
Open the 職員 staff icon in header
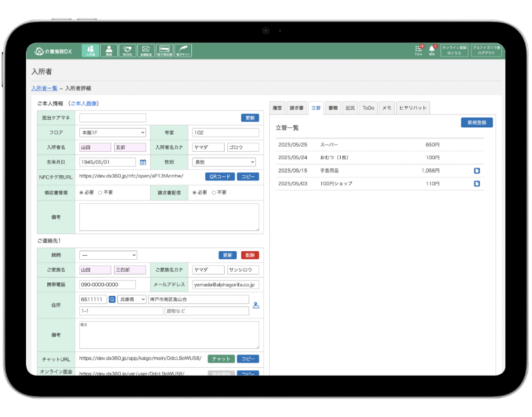click(109, 51)
